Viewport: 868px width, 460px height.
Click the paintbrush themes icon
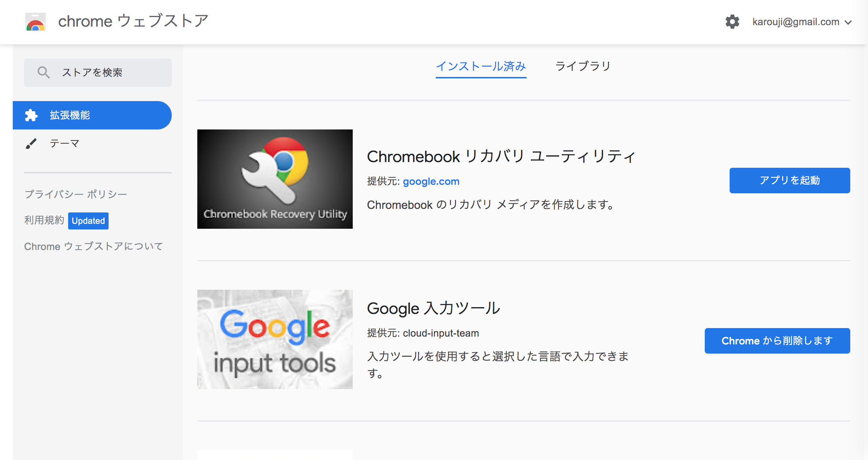click(31, 144)
